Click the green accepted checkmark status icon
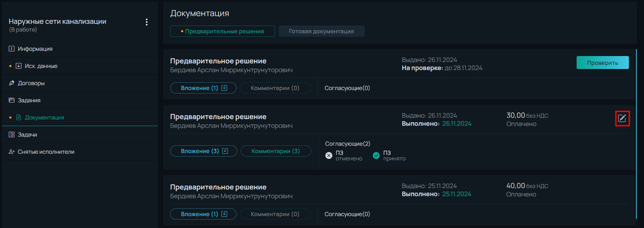 click(376, 156)
